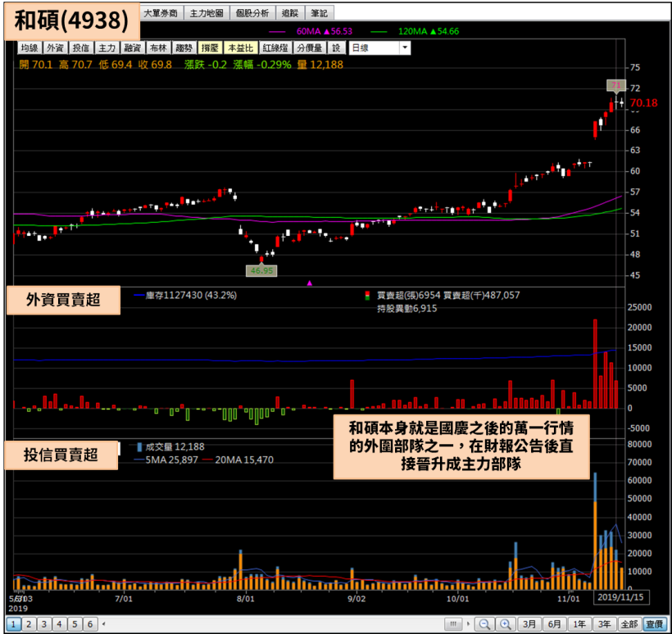Toggle the 融資 margin indicator
Image resolution: width=672 pixels, height=634 pixels.
133,48
